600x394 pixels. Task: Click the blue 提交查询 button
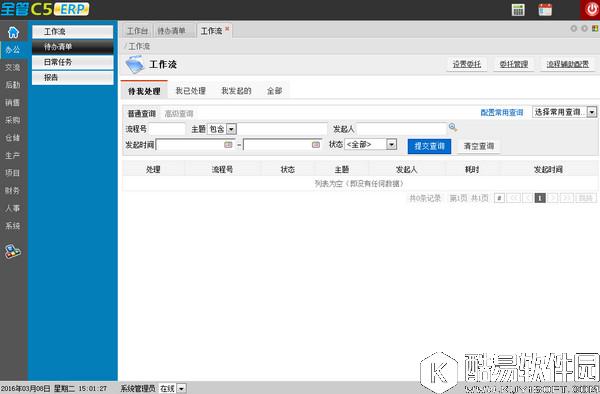(x=429, y=146)
